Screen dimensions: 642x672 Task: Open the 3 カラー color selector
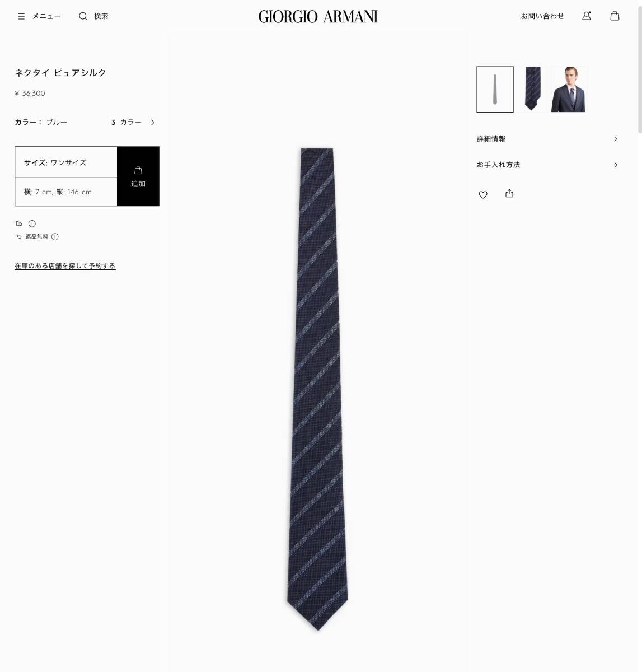tap(133, 122)
